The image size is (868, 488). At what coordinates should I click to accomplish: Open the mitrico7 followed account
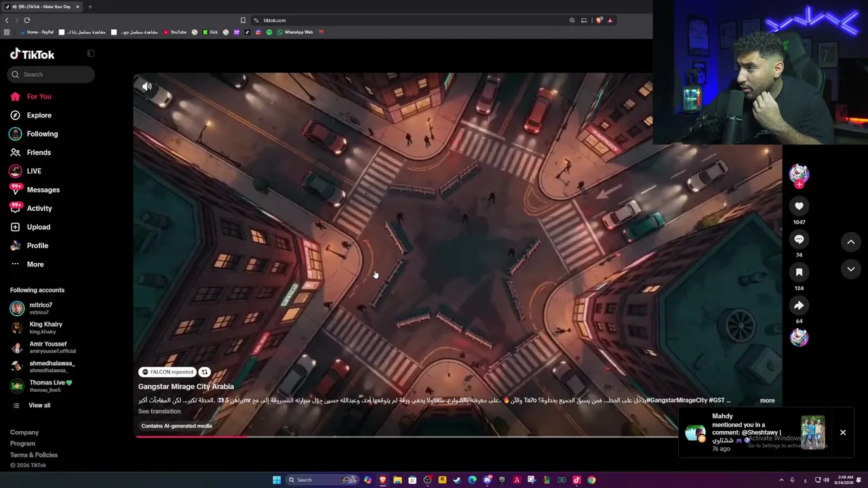tap(41, 308)
